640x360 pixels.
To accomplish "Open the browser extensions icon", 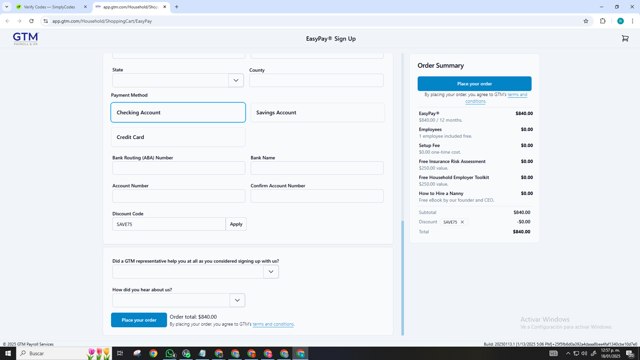I will click(x=602, y=21).
